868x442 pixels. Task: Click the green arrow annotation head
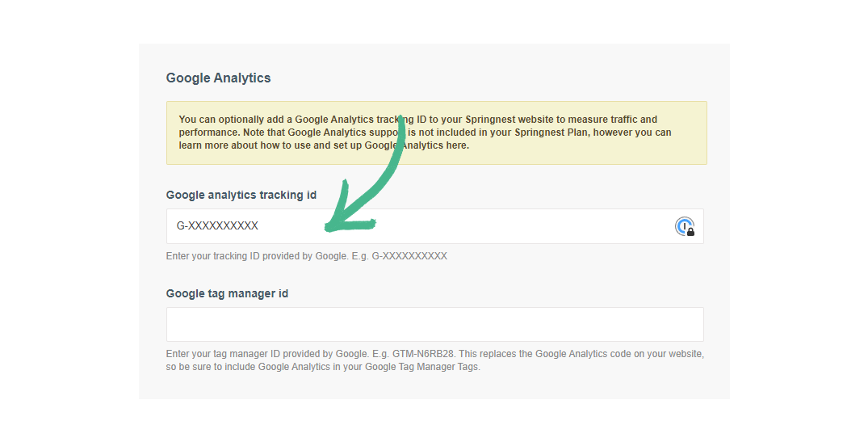tap(338, 221)
